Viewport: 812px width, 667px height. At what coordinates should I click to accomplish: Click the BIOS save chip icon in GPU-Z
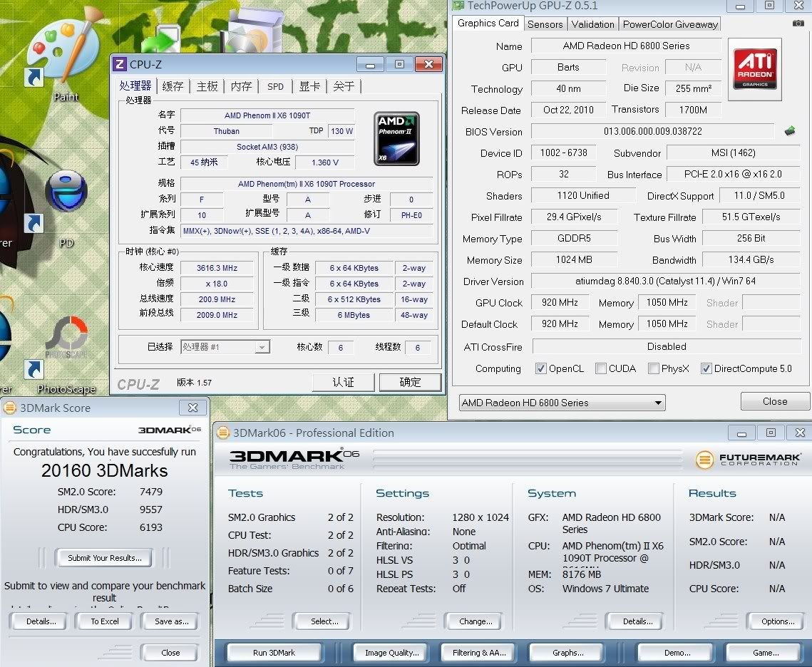(790, 131)
